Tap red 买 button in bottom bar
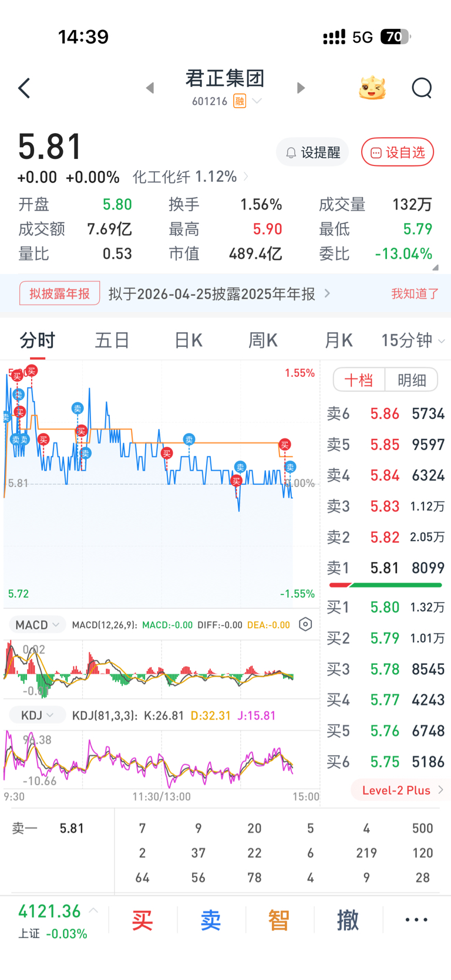Image resolution: width=451 pixels, height=980 pixels. pyautogui.click(x=142, y=920)
